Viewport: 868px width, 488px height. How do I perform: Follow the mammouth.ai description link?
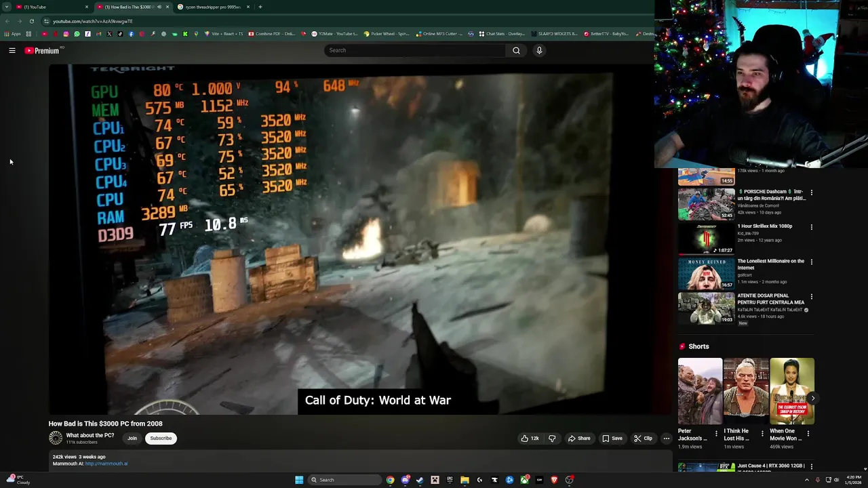(106, 464)
